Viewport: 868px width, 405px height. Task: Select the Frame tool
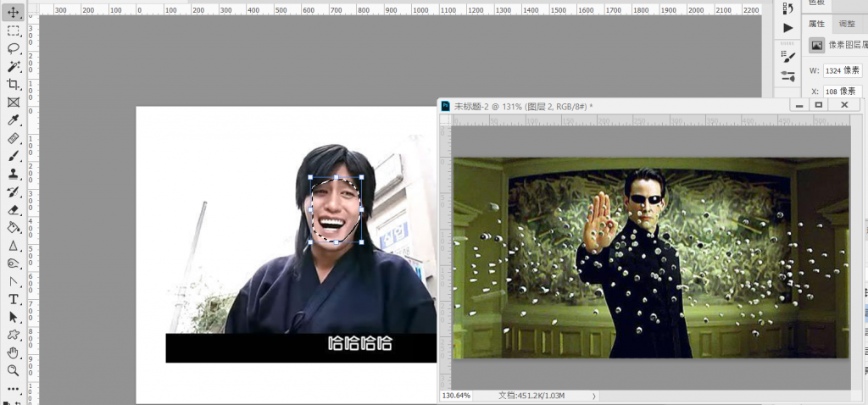coord(14,103)
